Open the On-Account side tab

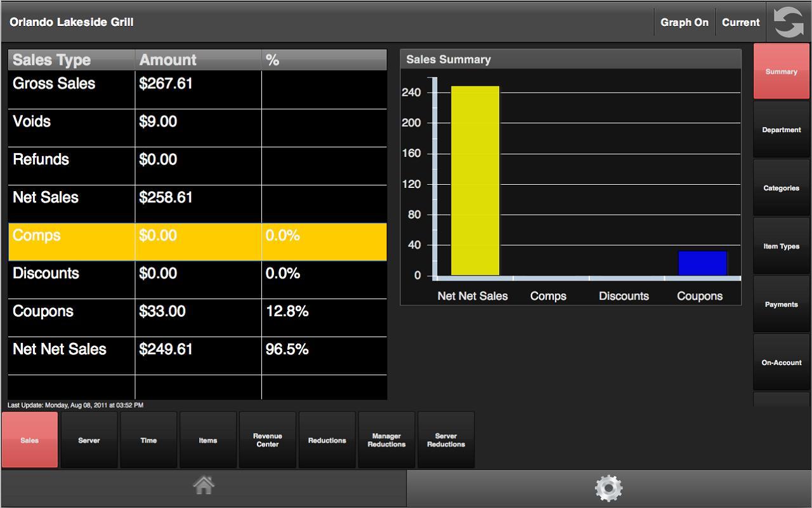782,363
